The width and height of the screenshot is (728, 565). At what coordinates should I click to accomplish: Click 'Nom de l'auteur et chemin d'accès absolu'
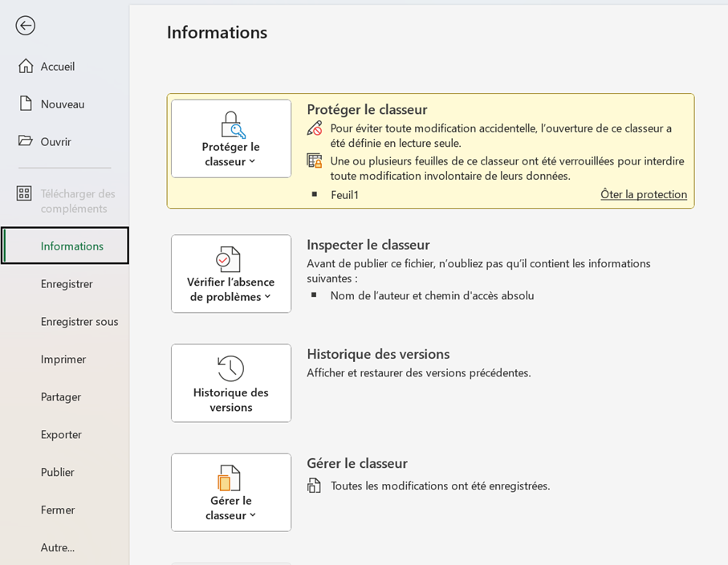[x=433, y=295]
